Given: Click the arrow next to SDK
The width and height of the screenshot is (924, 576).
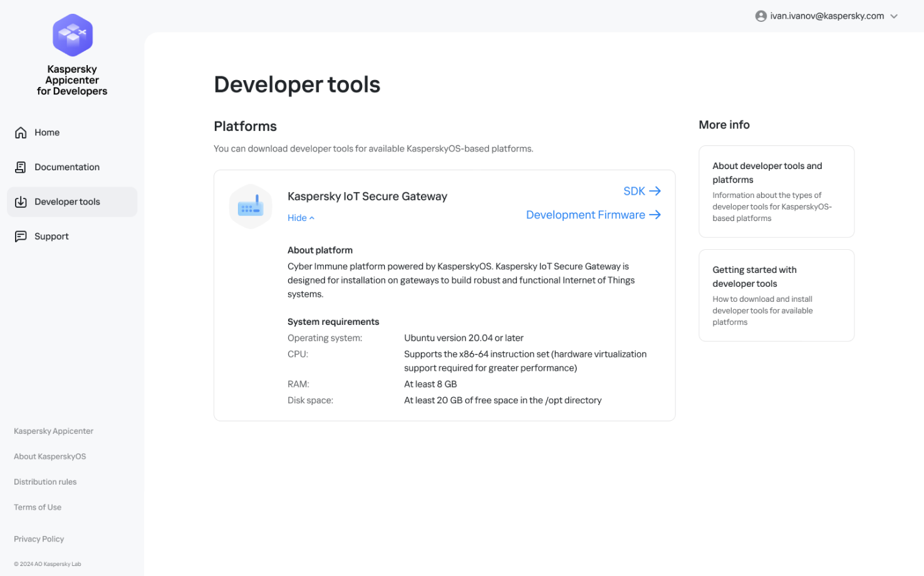Looking at the screenshot, I should coord(655,191).
